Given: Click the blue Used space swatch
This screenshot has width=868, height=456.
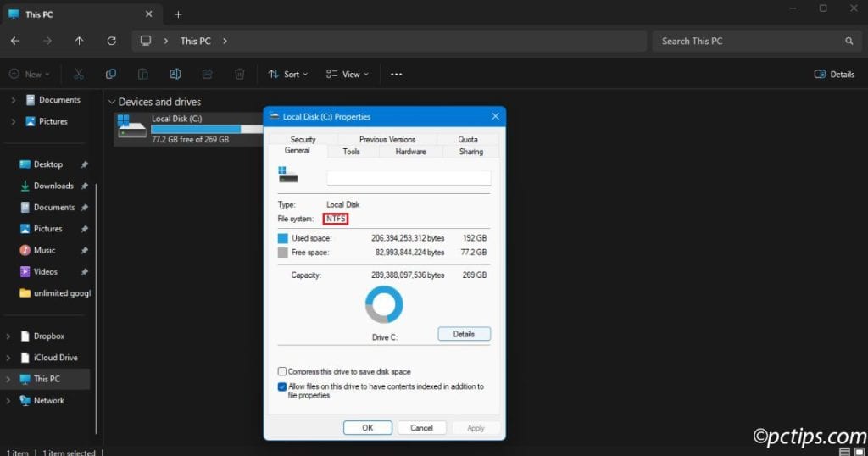Looking at the screenshot, I should (282, 238).
